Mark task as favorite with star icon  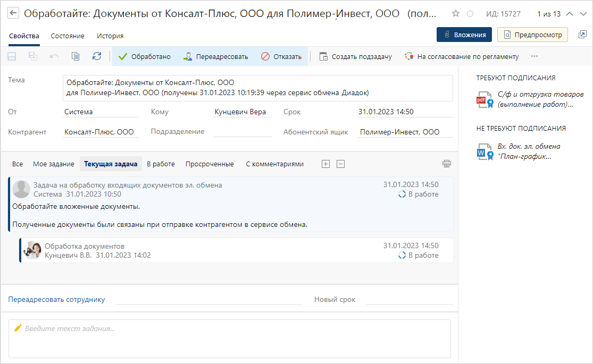(456, 14)
